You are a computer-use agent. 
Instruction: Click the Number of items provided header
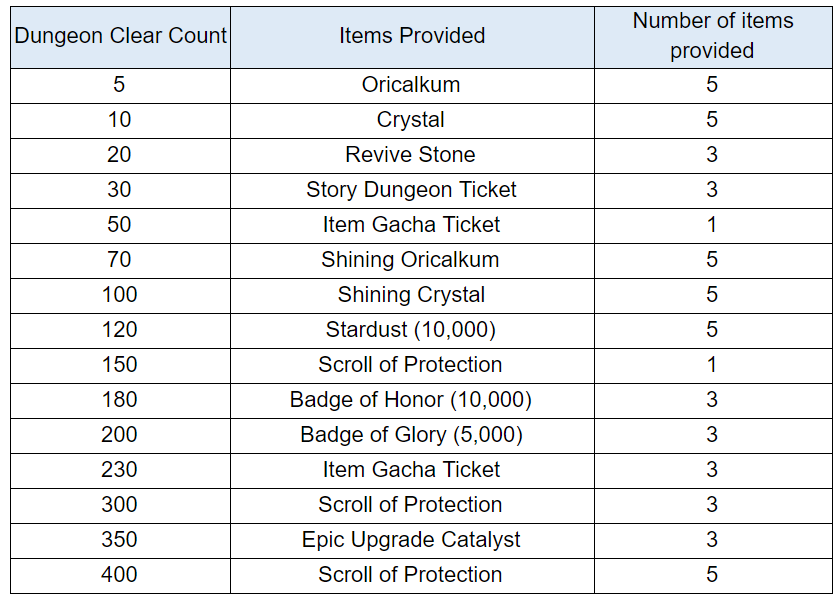point(712,36)
